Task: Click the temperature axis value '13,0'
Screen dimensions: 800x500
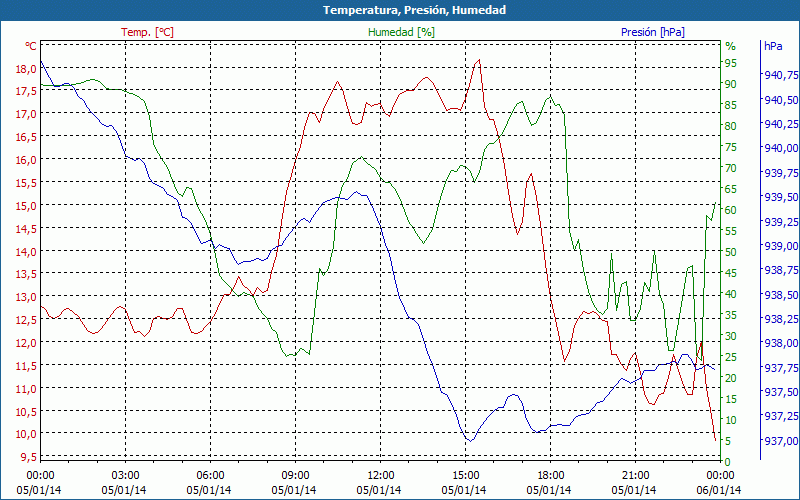Action: (x=27, y=297)
